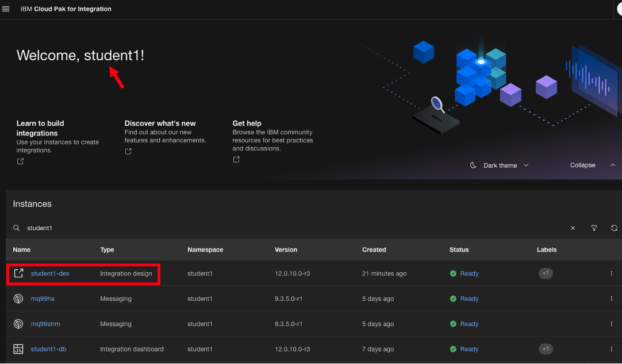Screen dimensions: 622x364
Task: Click the external link icon under Discover what's new
Action: point(128,152)
